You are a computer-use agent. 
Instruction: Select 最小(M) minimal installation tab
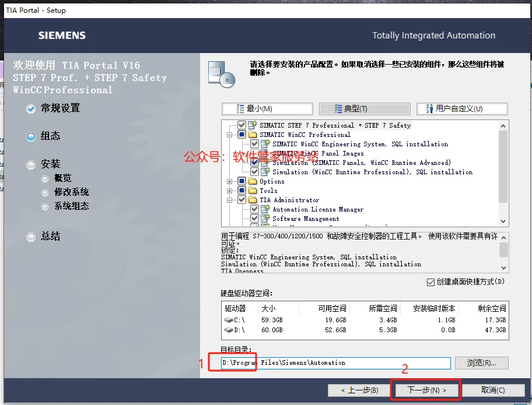(267, 109)
